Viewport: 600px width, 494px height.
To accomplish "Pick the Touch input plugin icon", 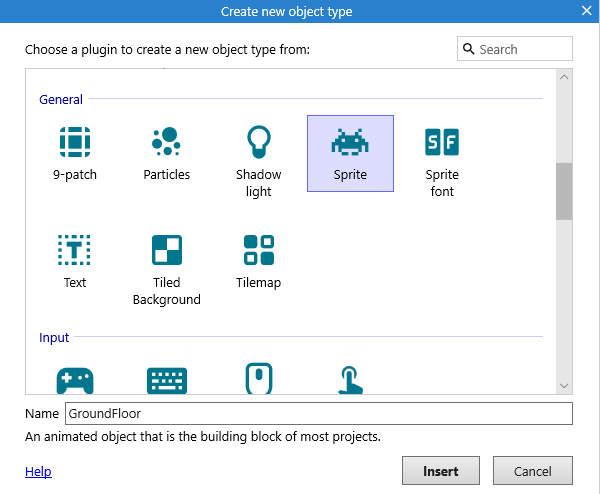I will pos(350,379).
